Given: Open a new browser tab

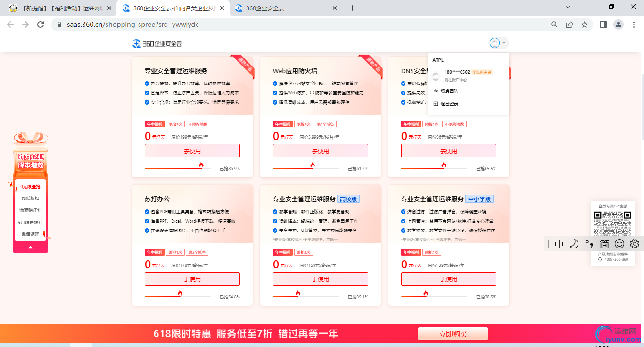Looking at the screenshot, I should (353, 8).
